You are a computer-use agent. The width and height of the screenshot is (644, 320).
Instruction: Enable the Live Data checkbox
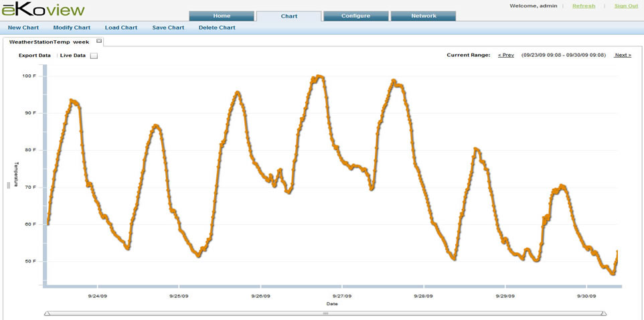[x=94, y=56]
